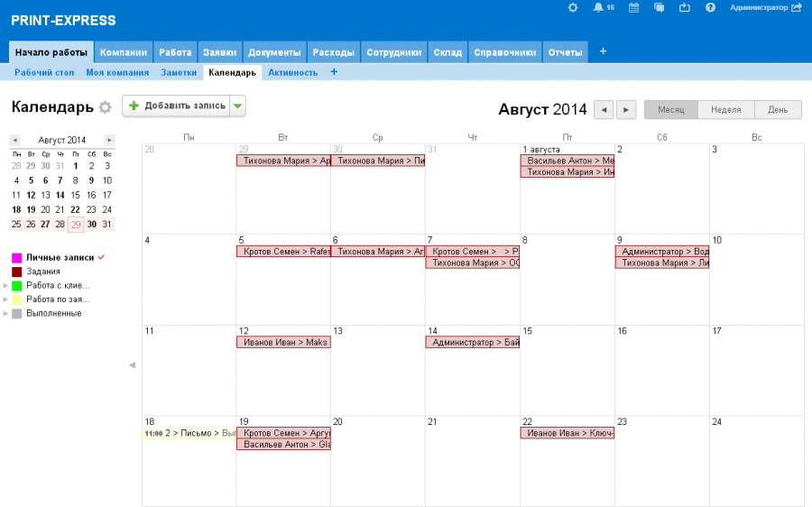Open settings gear in top header

click(572, 7)
